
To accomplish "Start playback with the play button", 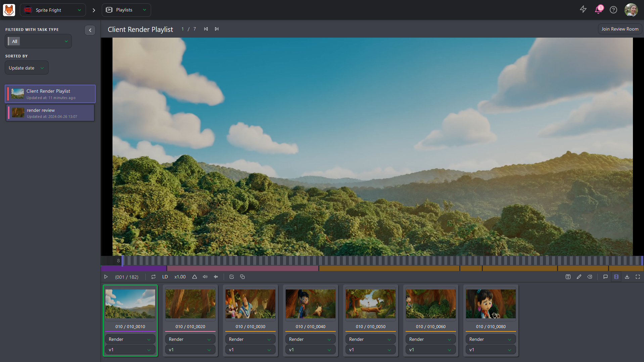I will coord(106,277).
